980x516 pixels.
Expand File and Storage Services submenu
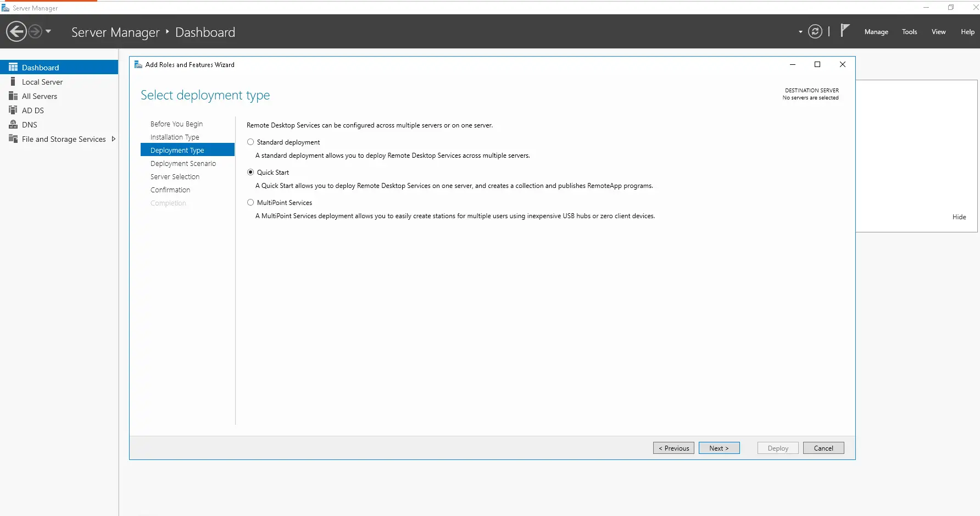(x=114, y=138)
